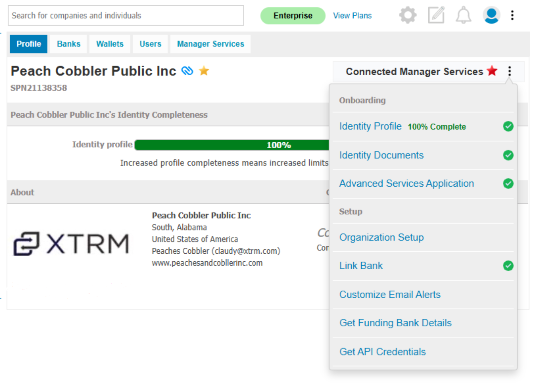The height and width of the screenshot is (392, 536).
Task: Click the XTRM company logo
Action: (71, 244)
